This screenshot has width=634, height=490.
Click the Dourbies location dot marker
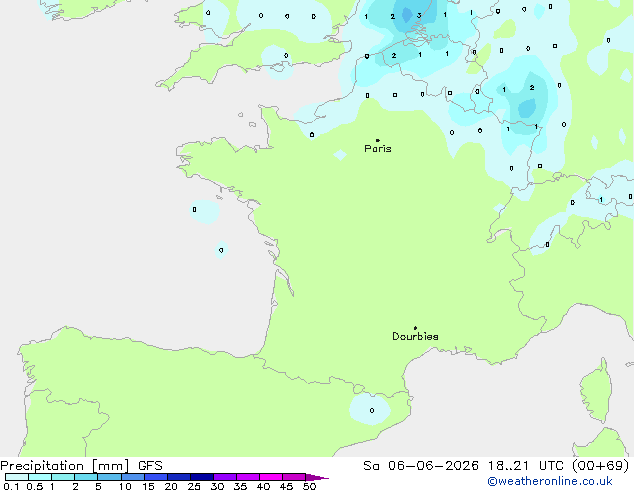coord(415,328)
